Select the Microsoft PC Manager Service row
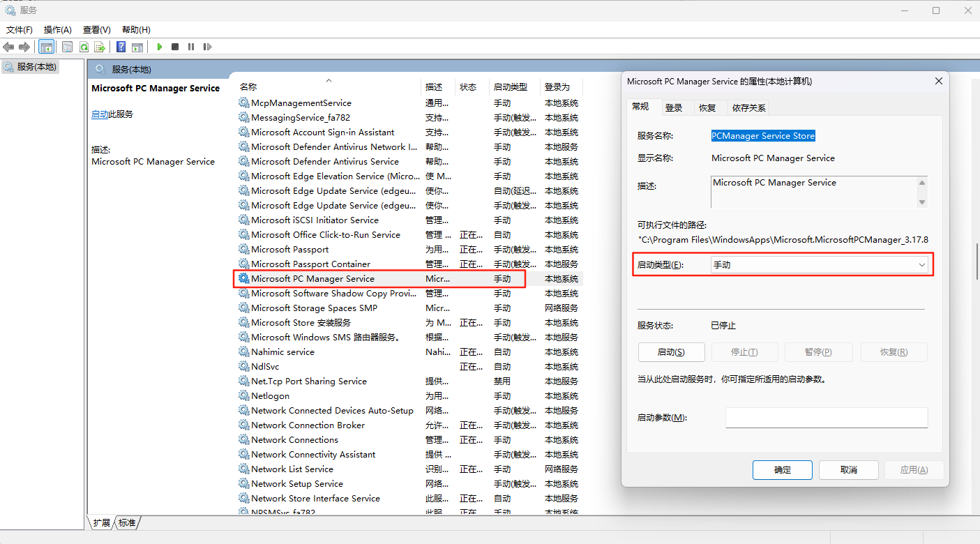Screen dimensions: 980x544 409,278
